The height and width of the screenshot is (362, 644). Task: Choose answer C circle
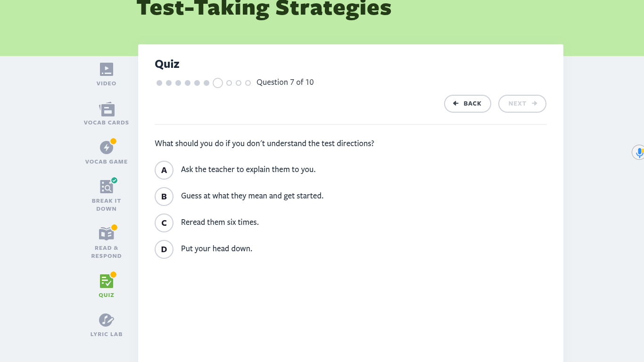pos(164,223)
